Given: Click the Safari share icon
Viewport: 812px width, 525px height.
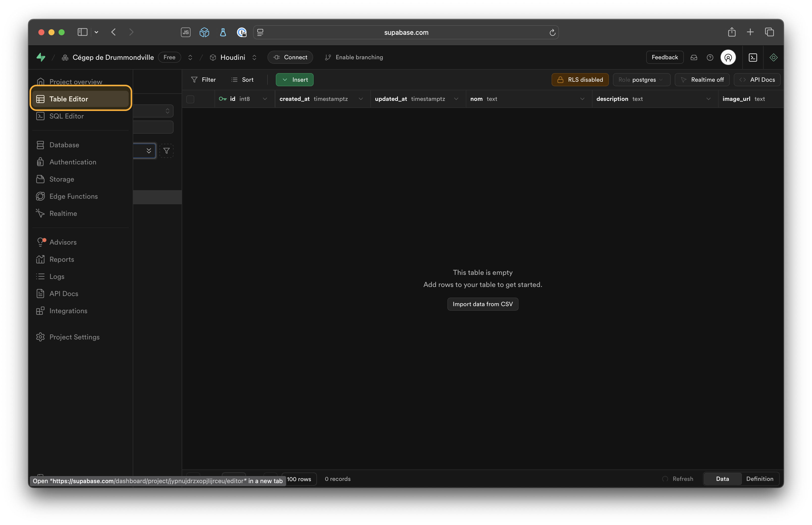Looking at the screenshot, I should (x=732, y=32).
